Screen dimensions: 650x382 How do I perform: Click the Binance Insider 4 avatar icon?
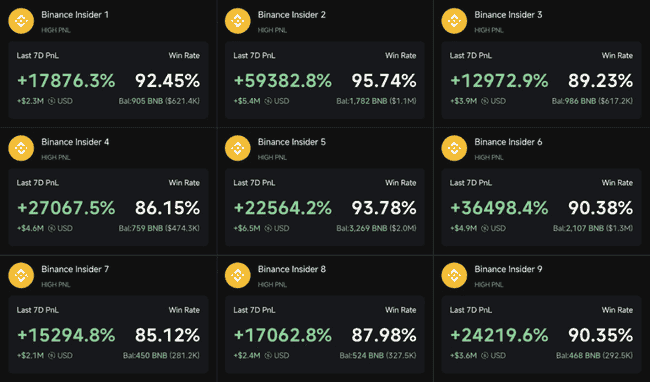pyautogui.click(x=21, y=148)
